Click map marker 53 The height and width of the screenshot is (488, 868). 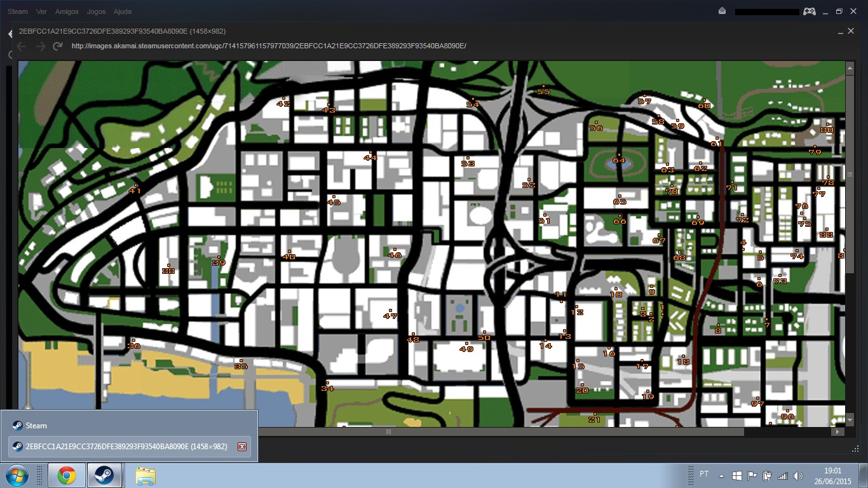point(468,163)
